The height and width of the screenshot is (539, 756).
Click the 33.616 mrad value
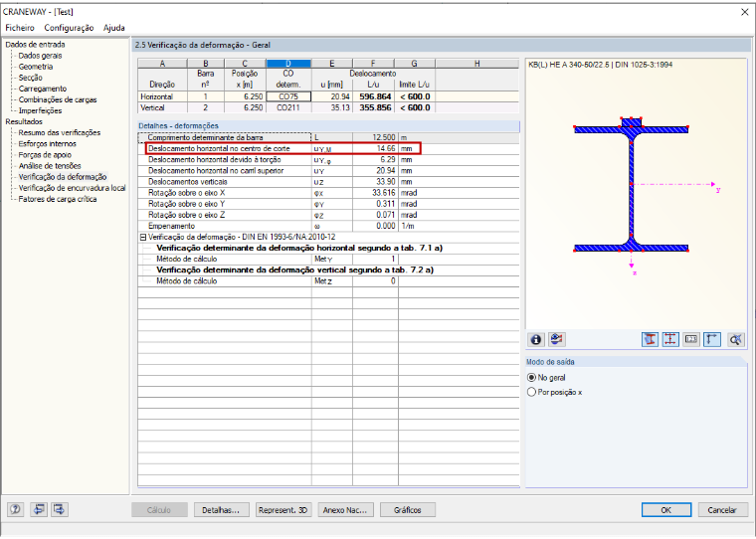[375, 193]
